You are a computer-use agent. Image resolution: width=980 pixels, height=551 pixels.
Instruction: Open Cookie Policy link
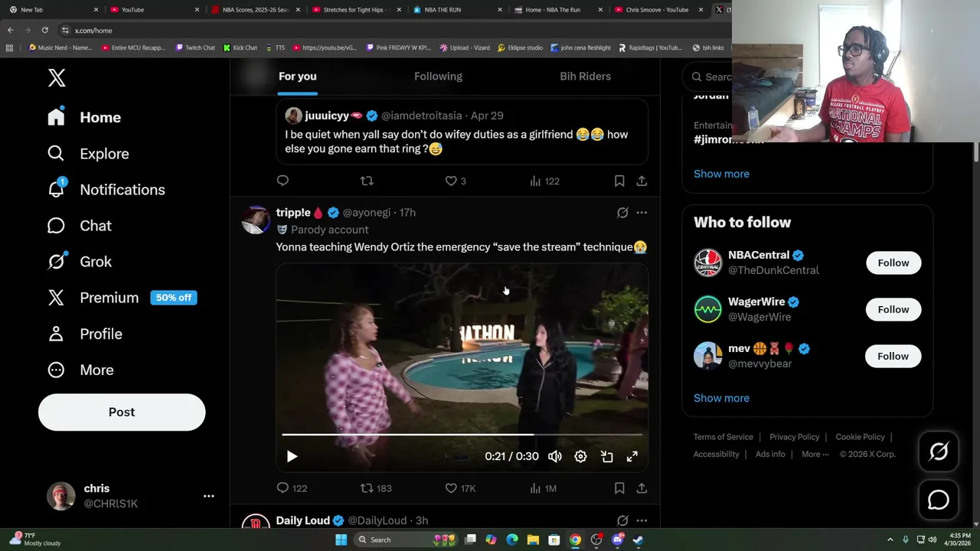860,437
